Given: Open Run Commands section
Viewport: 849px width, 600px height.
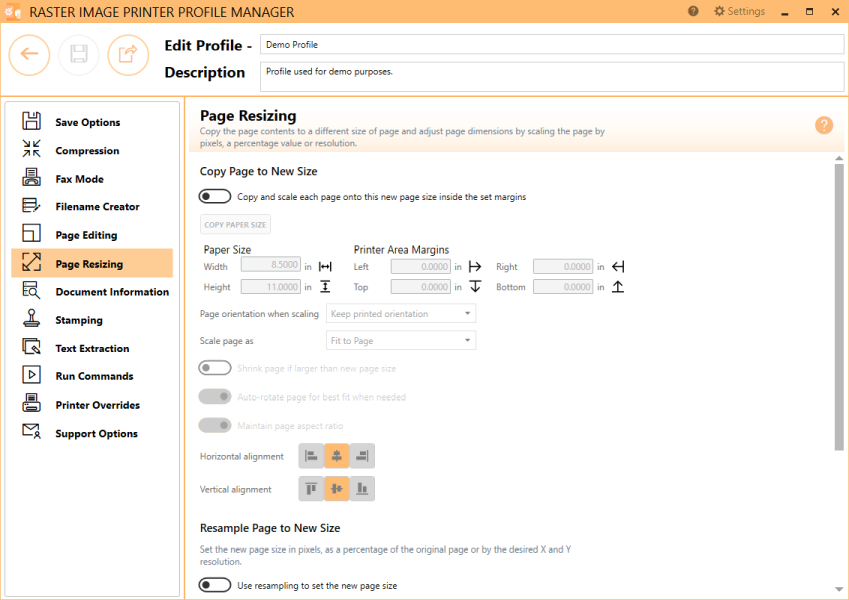Looking at the screenshot, I should pyautogui.click(x=92, y=376).
